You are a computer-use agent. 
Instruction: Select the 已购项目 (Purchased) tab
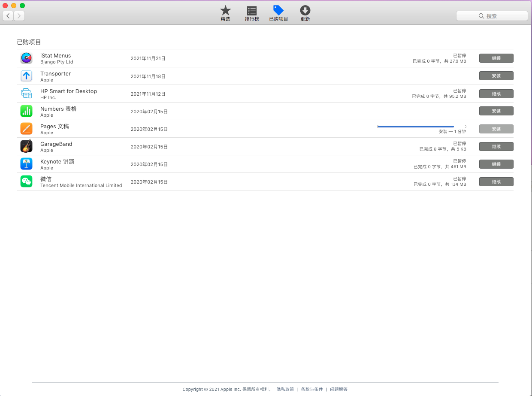278,13
